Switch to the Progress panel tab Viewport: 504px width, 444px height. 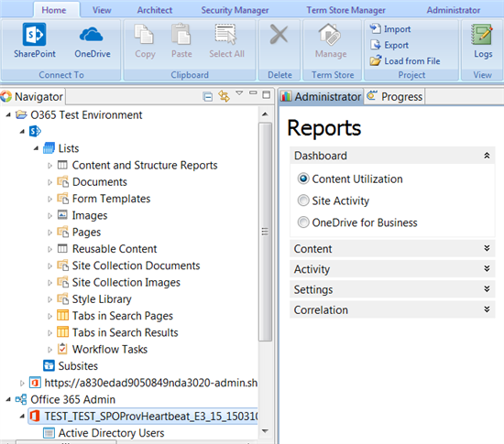point(395,96)
